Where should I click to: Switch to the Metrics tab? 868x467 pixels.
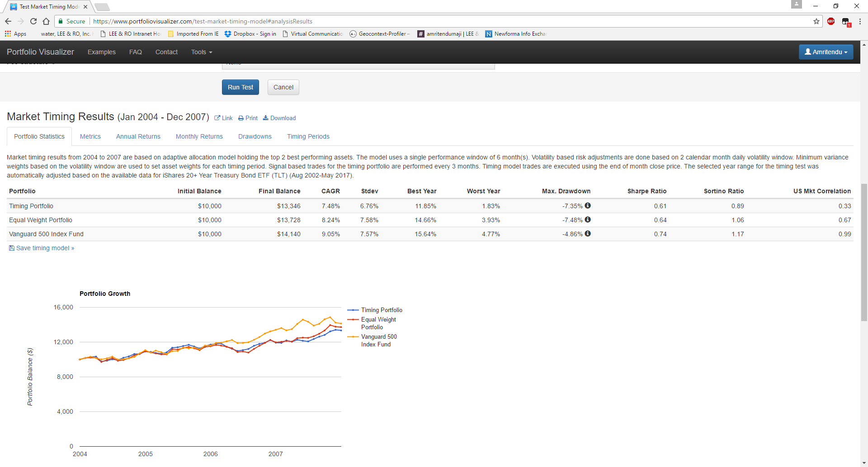coord(90,136)
